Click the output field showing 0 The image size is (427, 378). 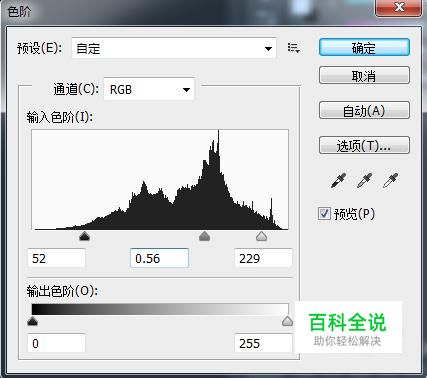[56, 343]
